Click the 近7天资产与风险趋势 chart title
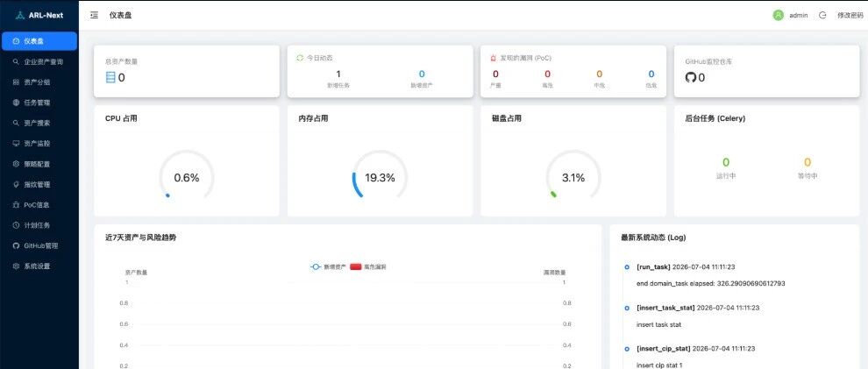Image resolution: width=868 pixels, height=369 pixels. [x=140, y=238]
